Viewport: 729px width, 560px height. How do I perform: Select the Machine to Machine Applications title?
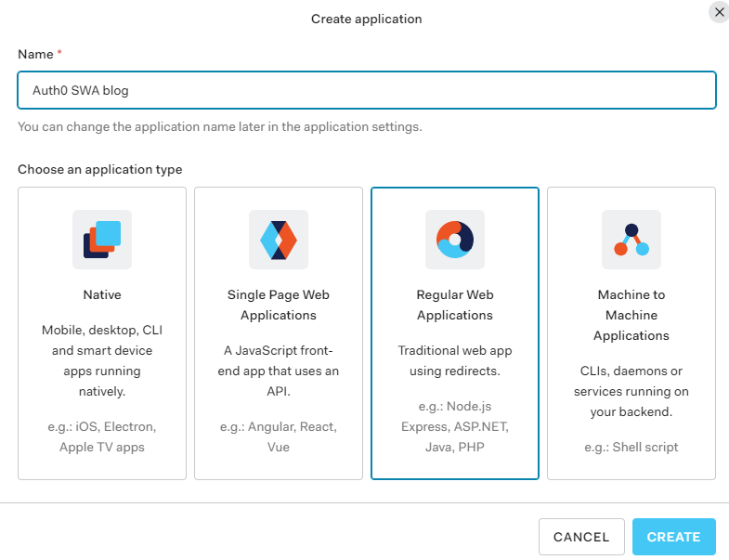click(631, 315)
